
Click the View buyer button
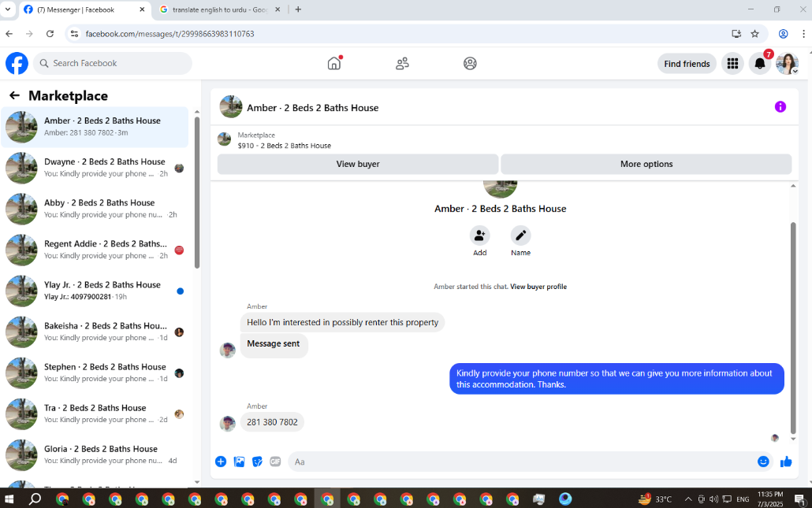(x=358, y=164)
